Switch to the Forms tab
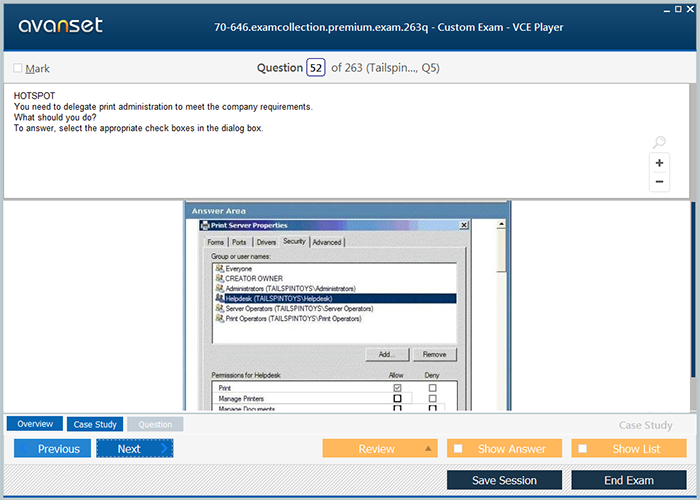Viewport: 700px width, 500px height. click(x=216, y=242)
